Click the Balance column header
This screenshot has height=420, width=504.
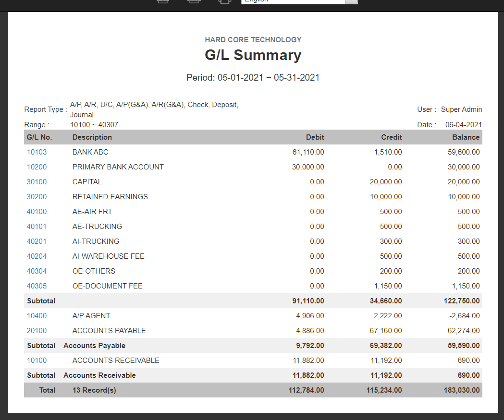[x=466, y=137]
